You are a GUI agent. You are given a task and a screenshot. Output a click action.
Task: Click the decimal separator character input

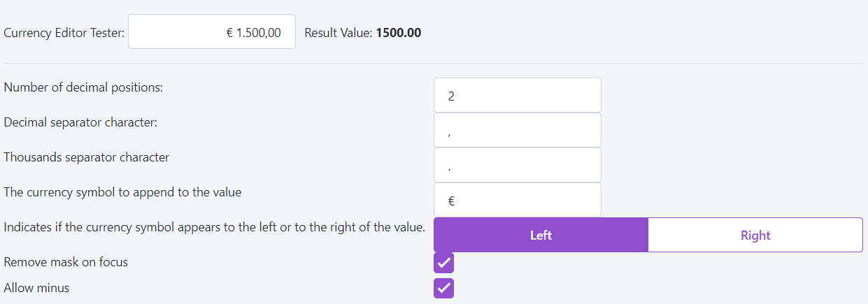point(517,131)
